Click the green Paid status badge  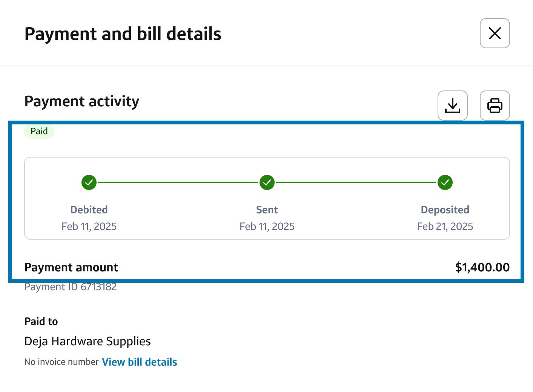click(39, 131)
